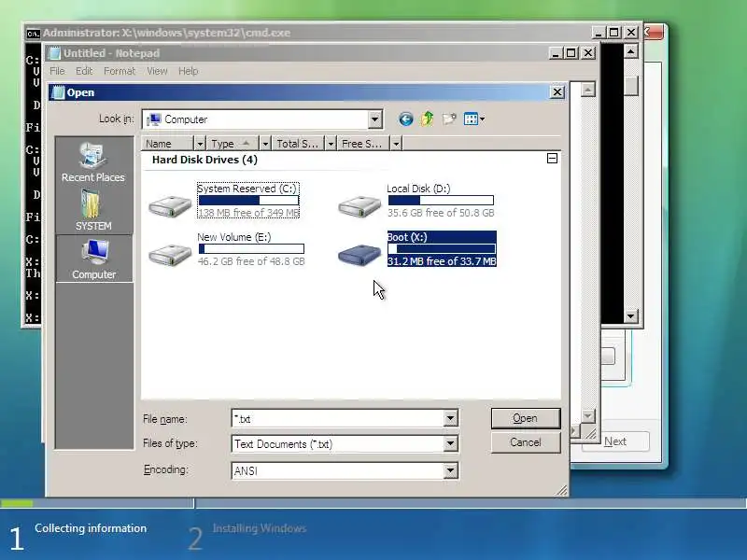Click the '35.6 GB free of 50.8 GB' text
The width and height of the screenshot is (747, 560).
pos(441,213)
